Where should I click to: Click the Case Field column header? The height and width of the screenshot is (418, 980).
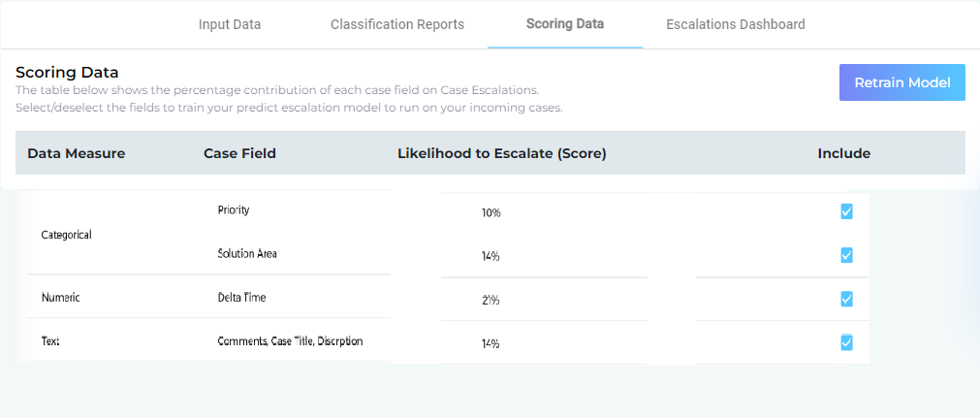coord(239,153)
